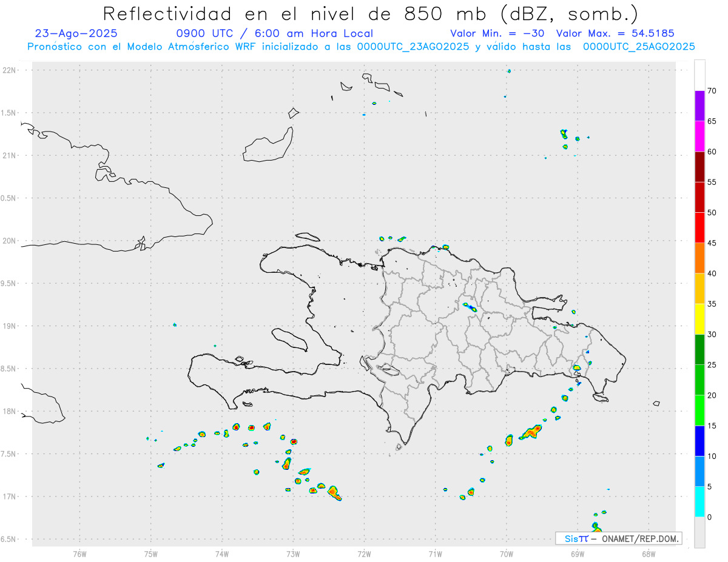
Task: Click the colorbar value label "20"
Action: point(712,395)
